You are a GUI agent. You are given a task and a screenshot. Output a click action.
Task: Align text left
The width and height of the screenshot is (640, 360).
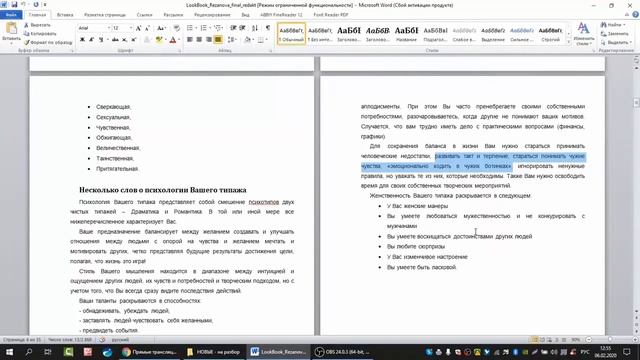point(190,40)
